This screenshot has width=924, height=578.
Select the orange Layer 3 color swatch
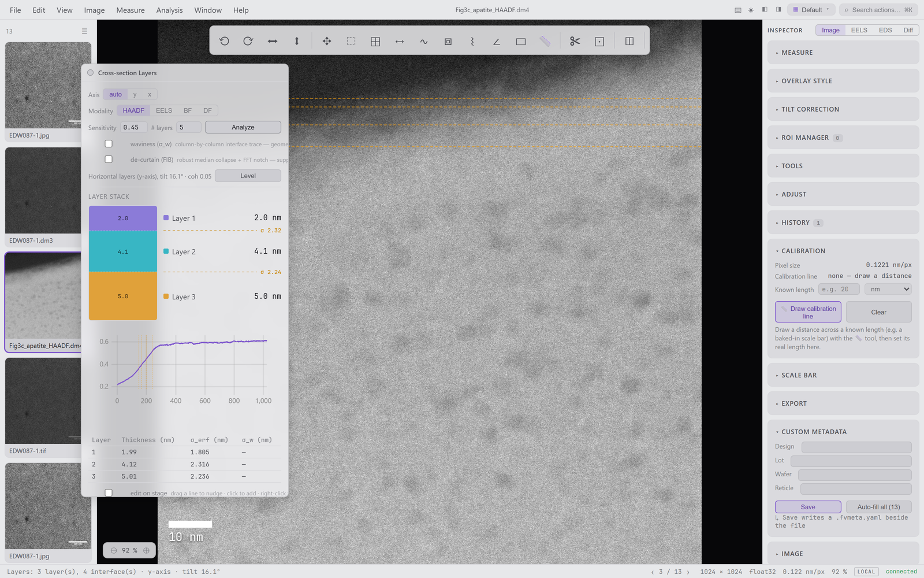(x=166, y=297)
